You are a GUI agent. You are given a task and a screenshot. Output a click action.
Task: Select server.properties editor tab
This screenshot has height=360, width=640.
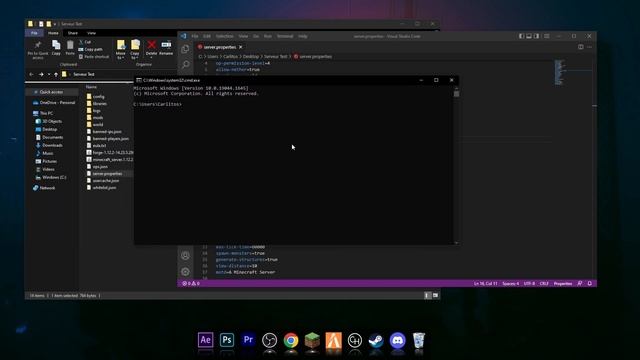tap(220, 47)
